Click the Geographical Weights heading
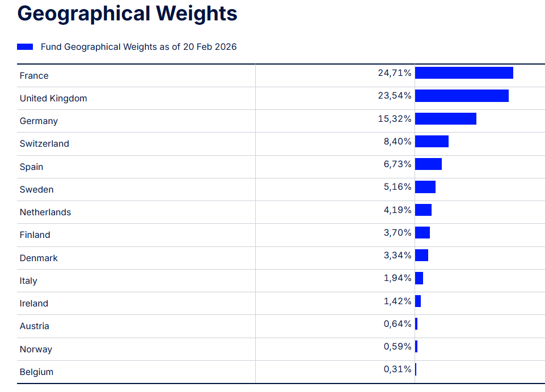 tap(127, 14)
